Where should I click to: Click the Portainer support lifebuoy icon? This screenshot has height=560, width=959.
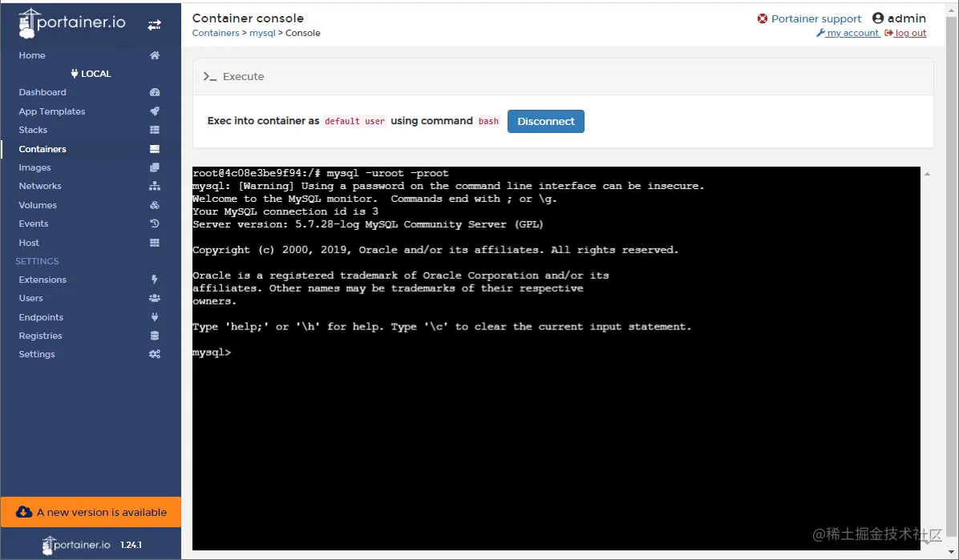click(x=762, y=19)
